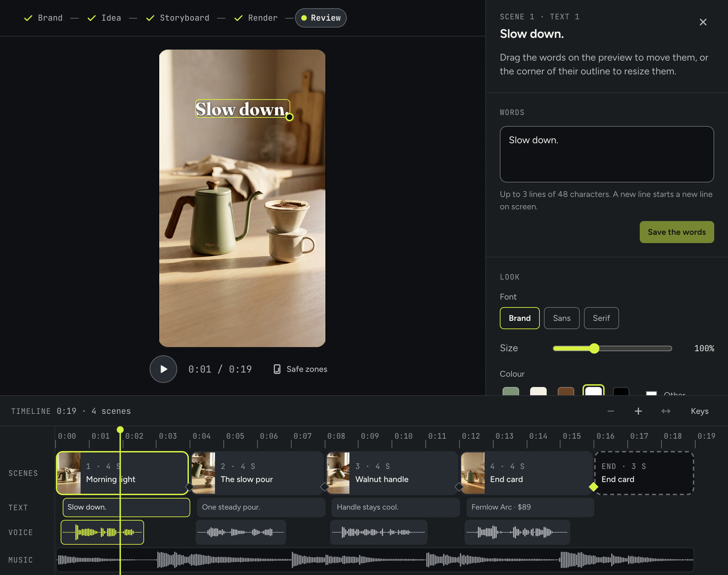Select the Handle stays cool. text clip
Viewport: 728px width, 575px height.
pyautogui.click(x=396, y=507)
